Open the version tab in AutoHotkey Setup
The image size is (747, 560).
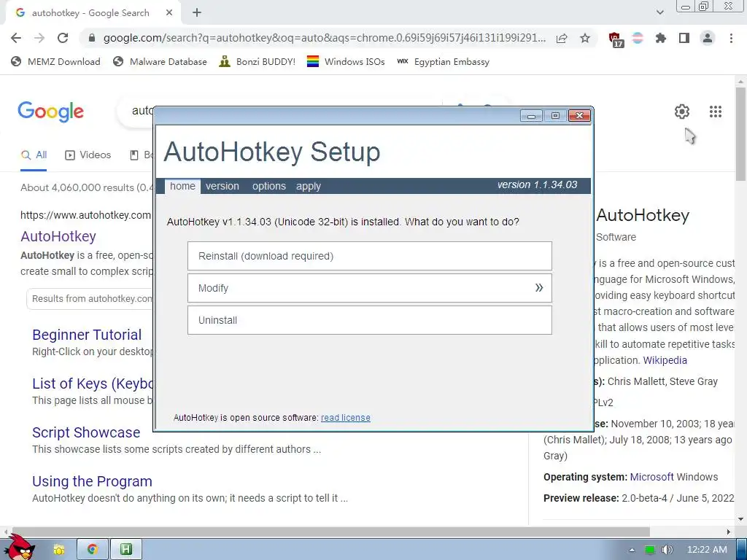click(222, 186)
